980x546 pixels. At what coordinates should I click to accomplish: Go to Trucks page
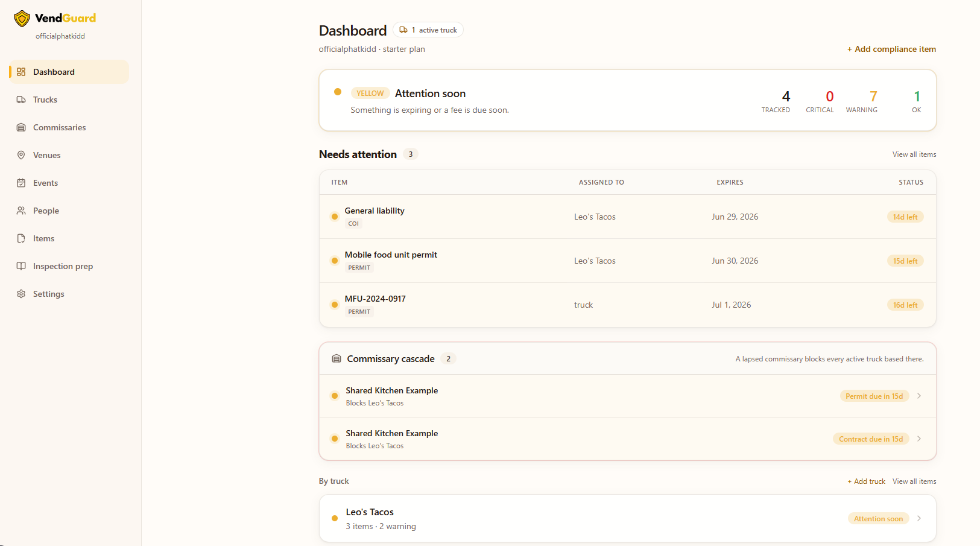tap(69, 100)
